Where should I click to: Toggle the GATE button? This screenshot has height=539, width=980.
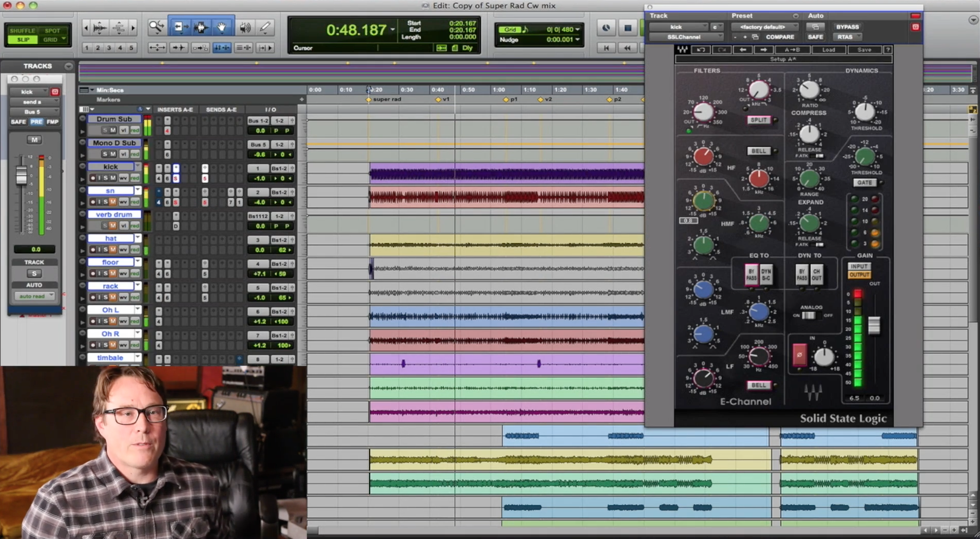click(865, 182)
